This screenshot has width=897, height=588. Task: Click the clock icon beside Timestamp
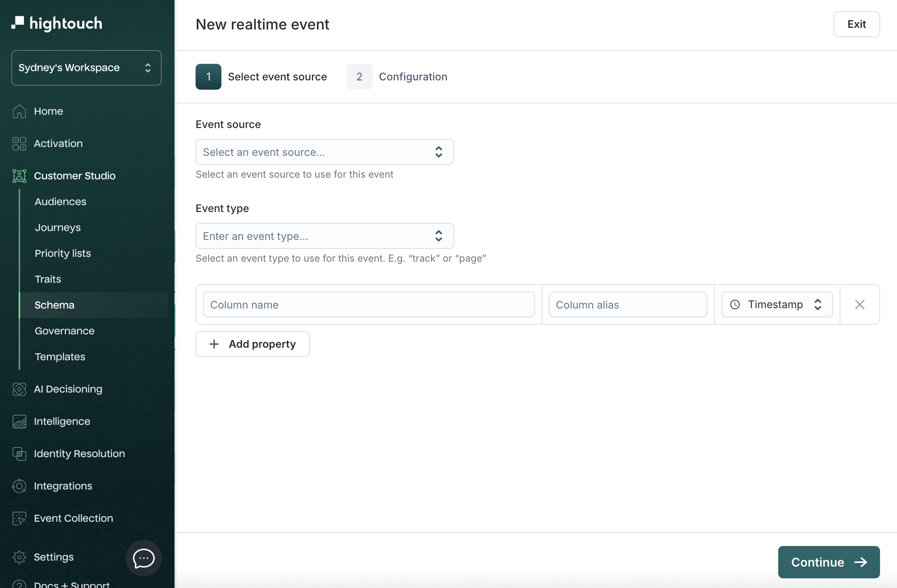click(735, 304)
